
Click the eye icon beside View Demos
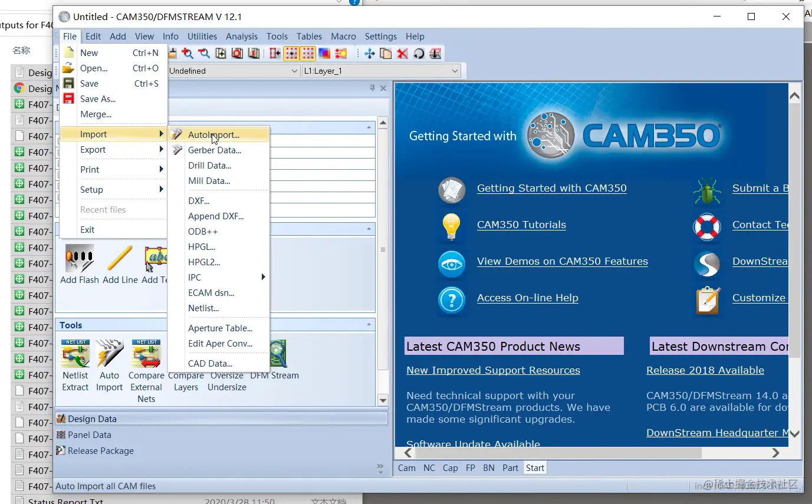pos(452,264)
